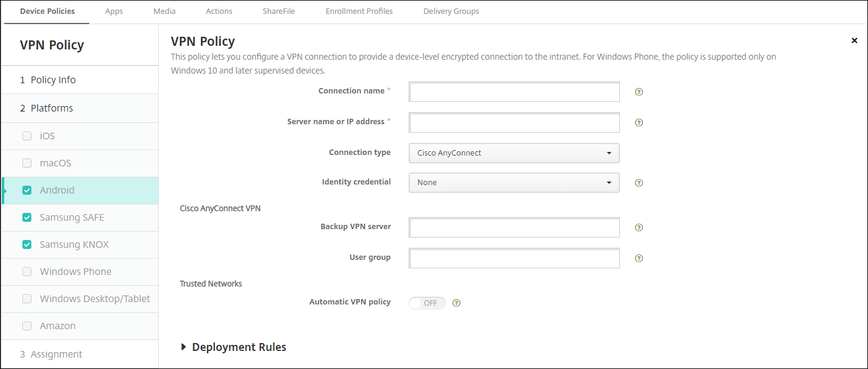Toggle Automatic VPN policy switch on

tap(427, 303)
